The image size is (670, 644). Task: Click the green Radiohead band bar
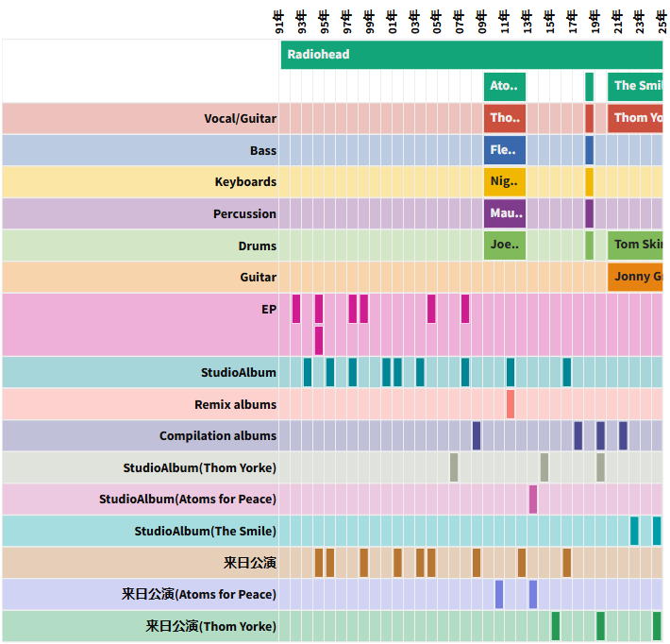point(472,55)
